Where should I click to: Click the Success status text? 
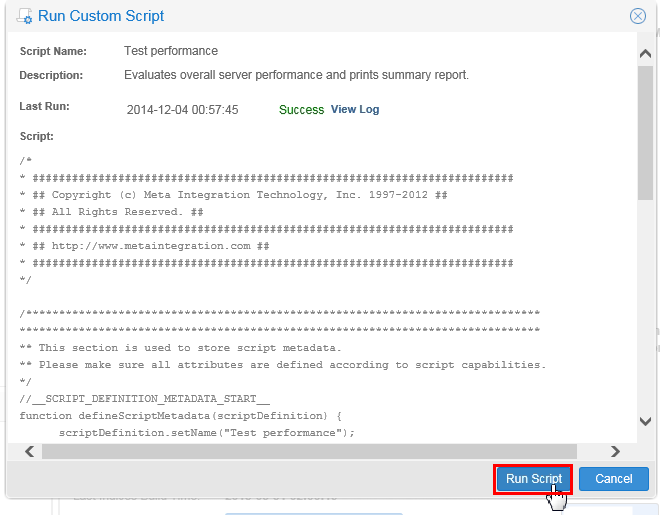tap(301, 110)
